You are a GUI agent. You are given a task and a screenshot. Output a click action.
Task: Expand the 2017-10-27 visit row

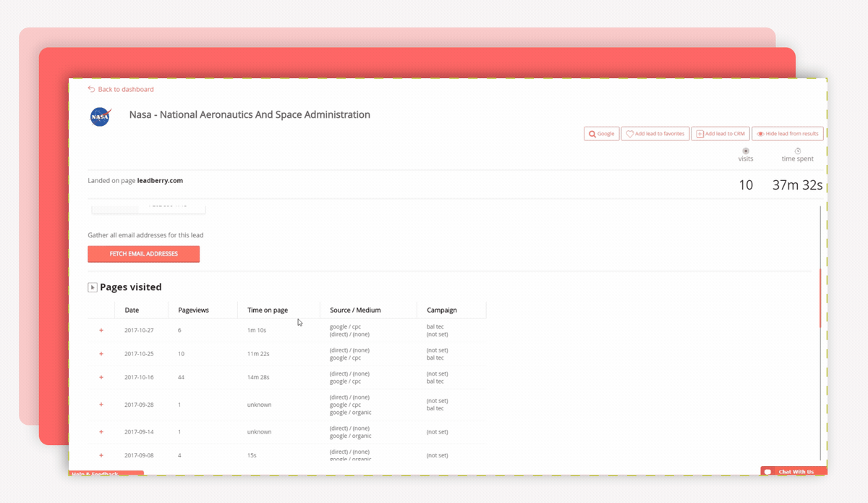click(101, 330)
